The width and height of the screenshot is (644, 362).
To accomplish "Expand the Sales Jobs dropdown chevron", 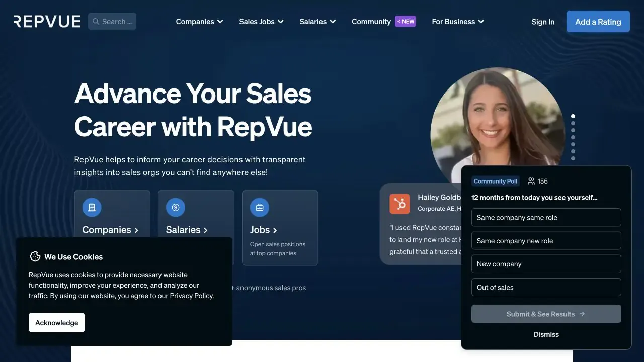I will (280, 22).
